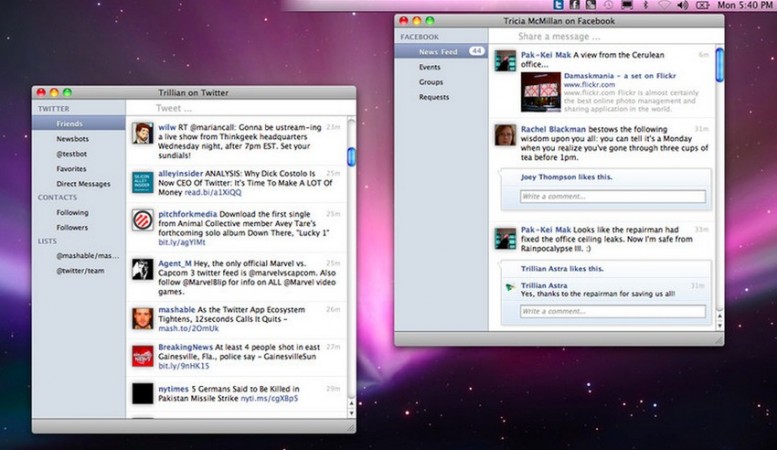Open the display menu bar icon
The height and width of the screenshot is (450, 777).
(x=627, y=5)
